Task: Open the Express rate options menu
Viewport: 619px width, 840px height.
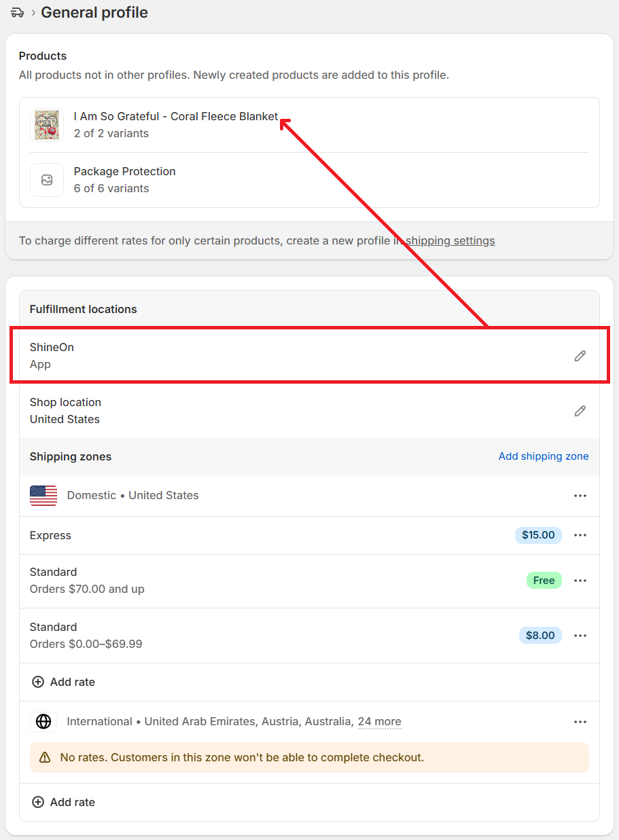Action: (580, 535)
